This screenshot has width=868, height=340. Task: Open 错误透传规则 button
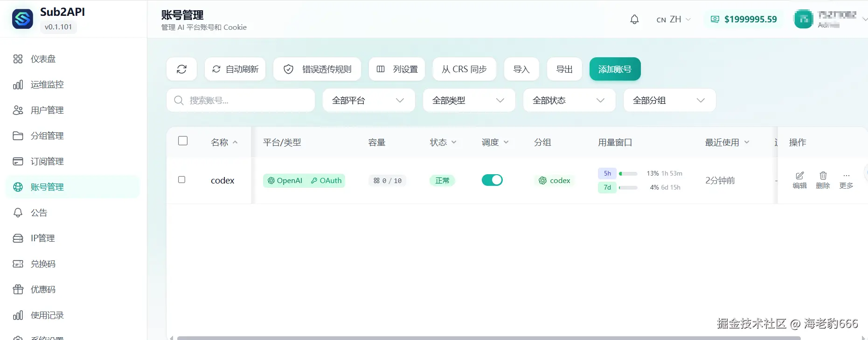point(317,69)
